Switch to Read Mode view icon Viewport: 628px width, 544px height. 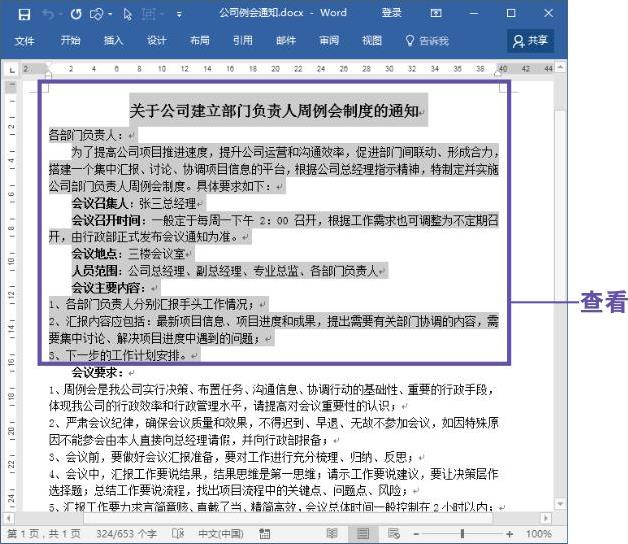[332, 534]
